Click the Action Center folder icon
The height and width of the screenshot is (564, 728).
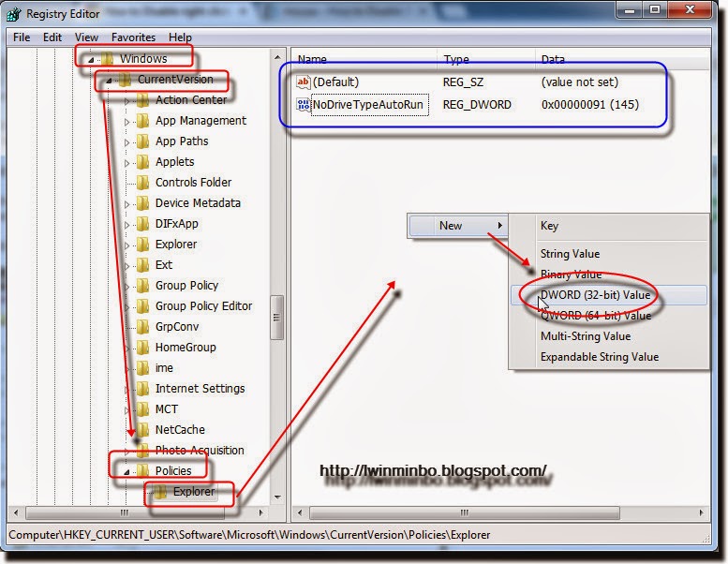[142, 100]
